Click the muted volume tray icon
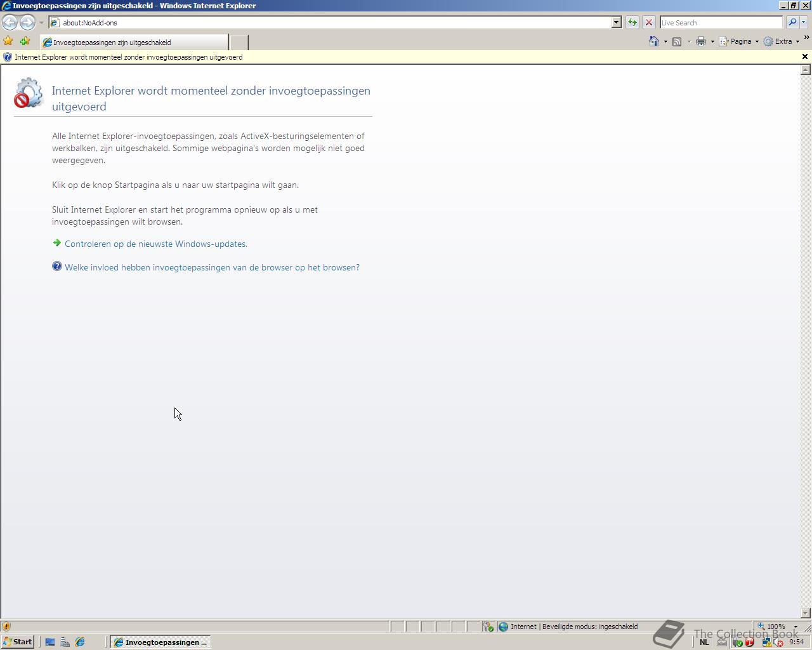 tap(778, 642)
